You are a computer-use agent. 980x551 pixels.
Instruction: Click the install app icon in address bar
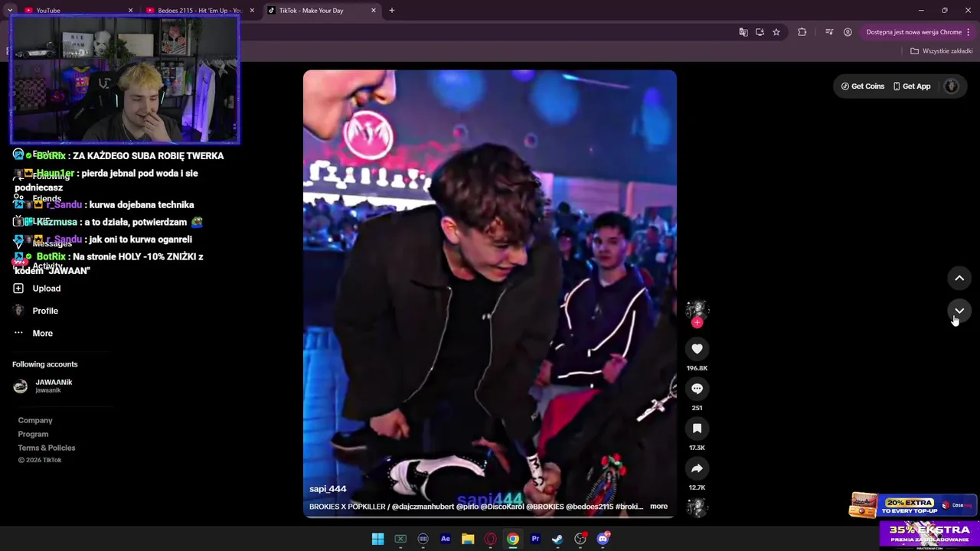tap(759, 32)
